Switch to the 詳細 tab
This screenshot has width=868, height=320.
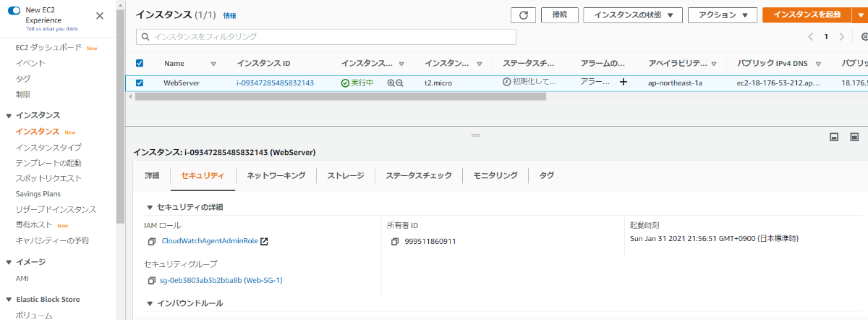tap(152, 175)
